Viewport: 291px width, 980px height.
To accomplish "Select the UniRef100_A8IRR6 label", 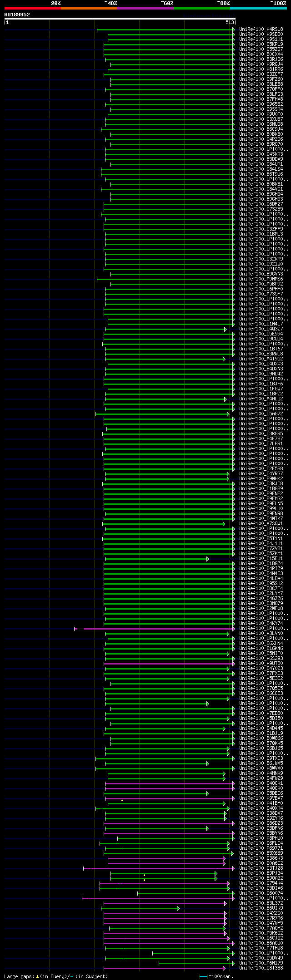I will point(261,69).
